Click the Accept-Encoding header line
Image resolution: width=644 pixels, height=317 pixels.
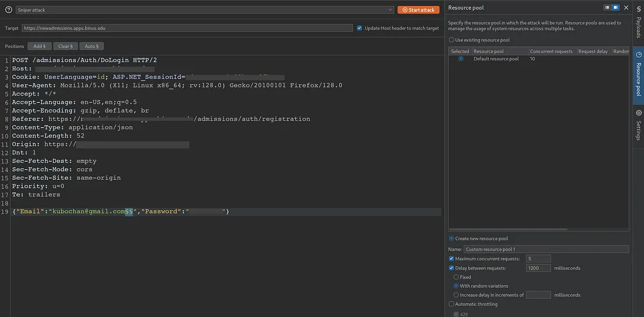click(x=80, y=111)
